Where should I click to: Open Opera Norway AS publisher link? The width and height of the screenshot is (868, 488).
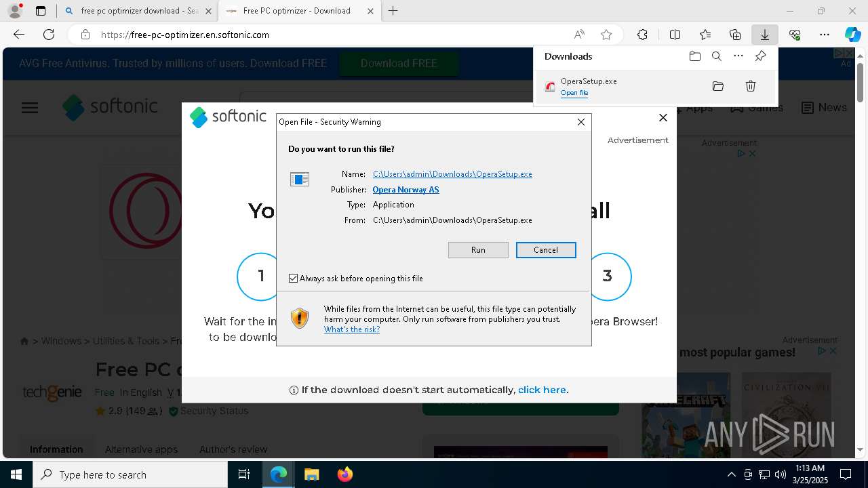click(x=406, y=190)
